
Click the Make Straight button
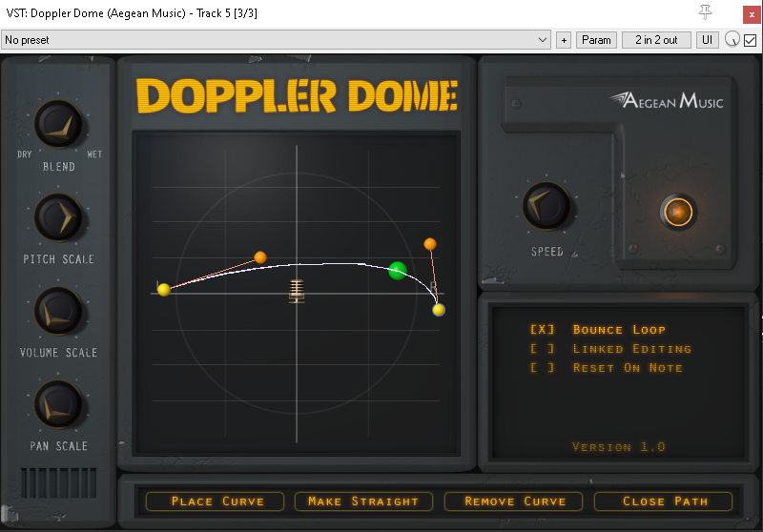[363, 501]
